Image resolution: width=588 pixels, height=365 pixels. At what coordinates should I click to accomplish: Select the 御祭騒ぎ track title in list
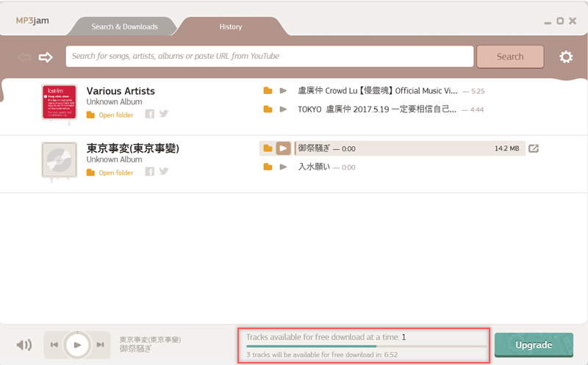(x=314, y=148)
